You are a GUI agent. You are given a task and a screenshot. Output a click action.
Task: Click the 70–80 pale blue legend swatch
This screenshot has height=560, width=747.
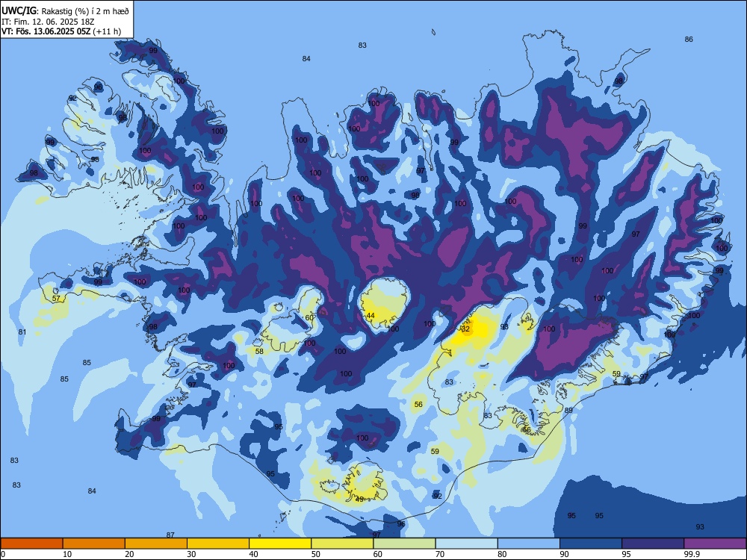466,544
